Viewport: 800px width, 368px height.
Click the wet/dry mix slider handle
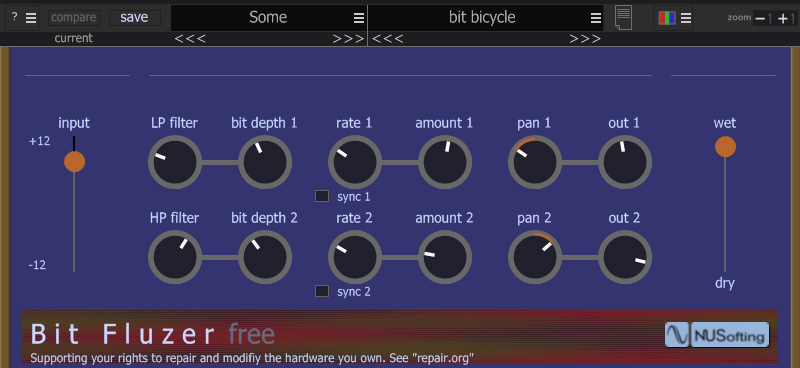(x=725, y=147)
